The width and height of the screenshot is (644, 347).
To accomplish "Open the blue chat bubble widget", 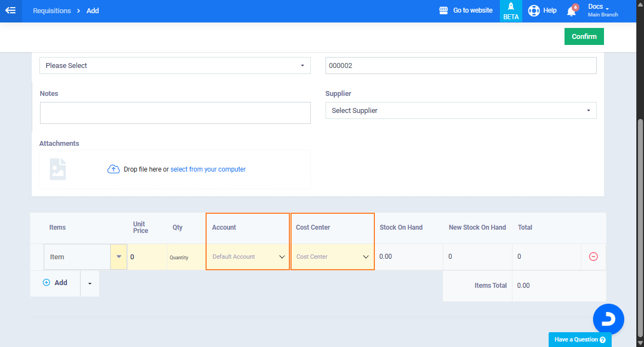I will 608,319.
